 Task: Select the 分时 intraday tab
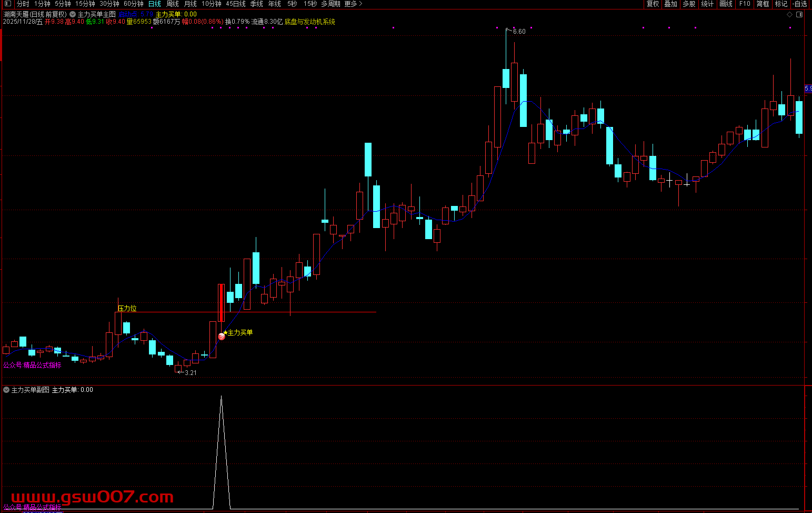pos(23,4)
